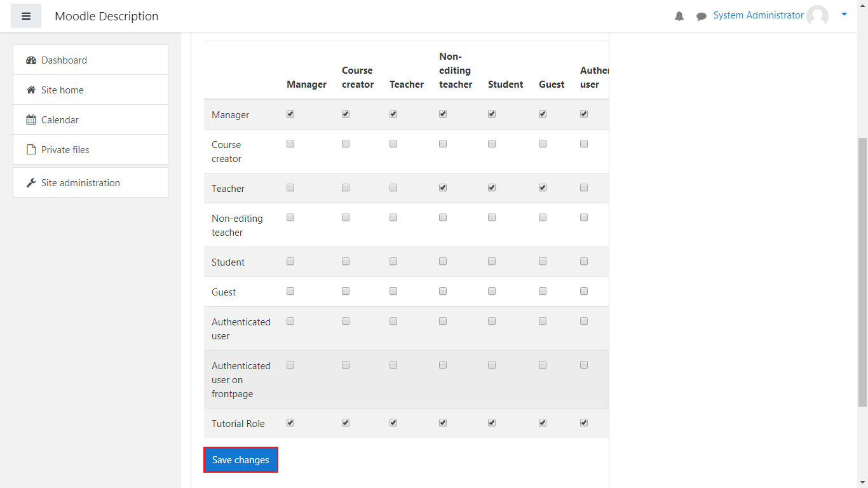Open the messages speech bubble icon
Image resolution: width=868 pixels, height=488 pixels.
702,17
